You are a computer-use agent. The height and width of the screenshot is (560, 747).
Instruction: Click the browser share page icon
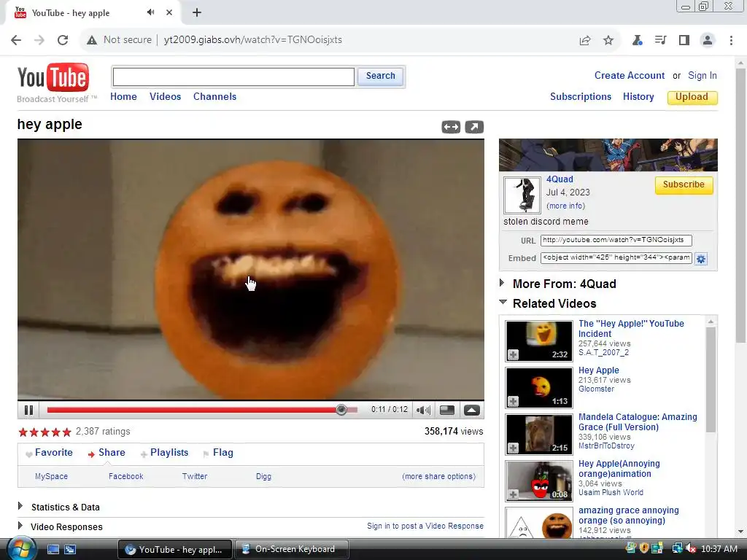(585, 41)
